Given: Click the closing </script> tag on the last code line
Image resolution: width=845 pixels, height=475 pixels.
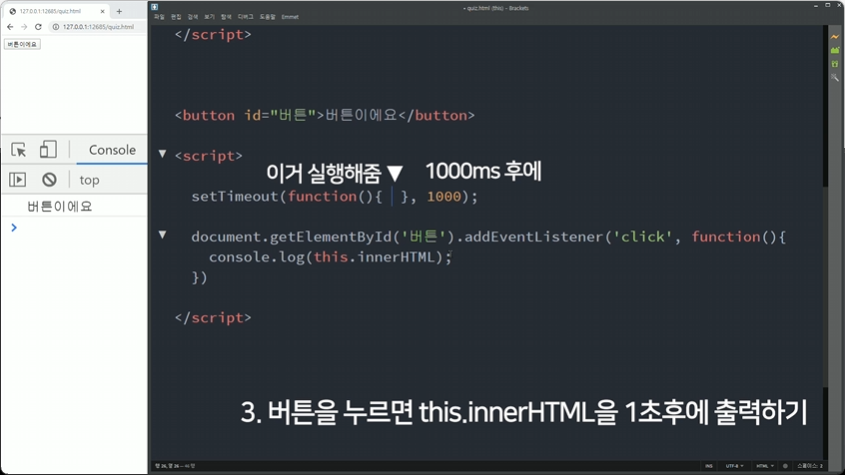Looking at the screenshot, I should tap(213, 318).
